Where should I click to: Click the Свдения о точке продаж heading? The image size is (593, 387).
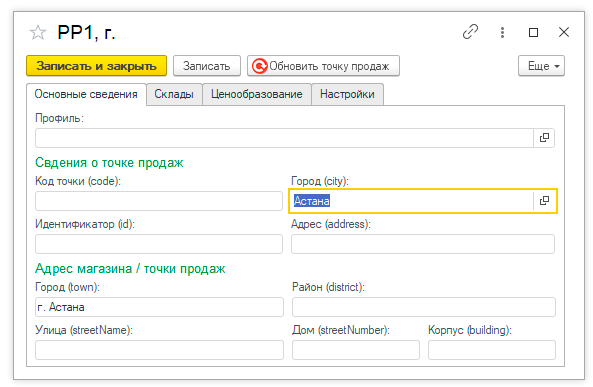coord(109,163)
